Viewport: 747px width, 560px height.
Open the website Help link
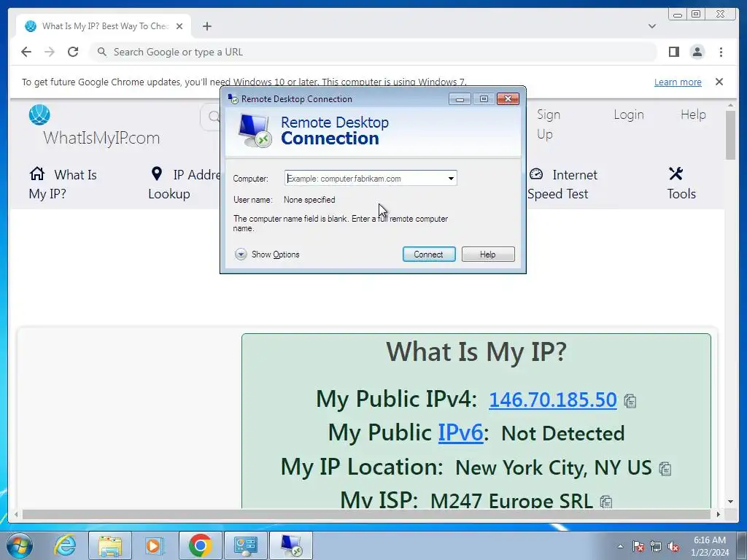coord(693,114)
